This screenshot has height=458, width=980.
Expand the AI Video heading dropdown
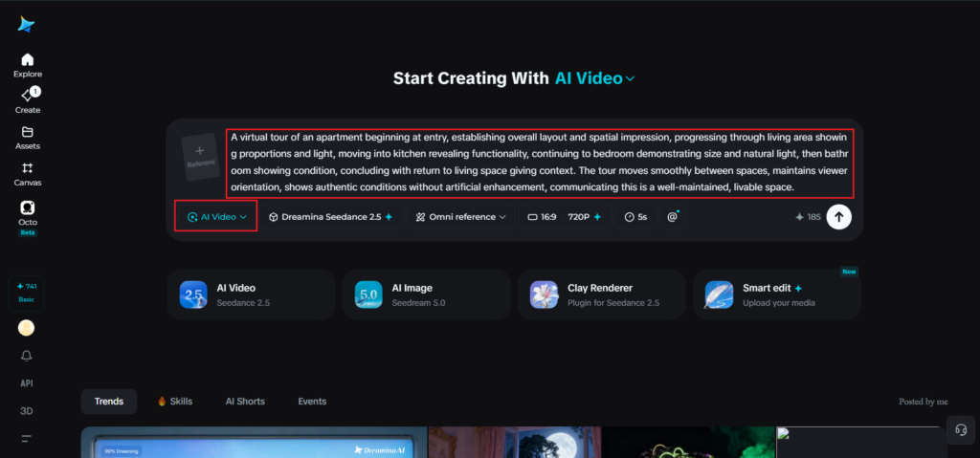click(594, 78)
